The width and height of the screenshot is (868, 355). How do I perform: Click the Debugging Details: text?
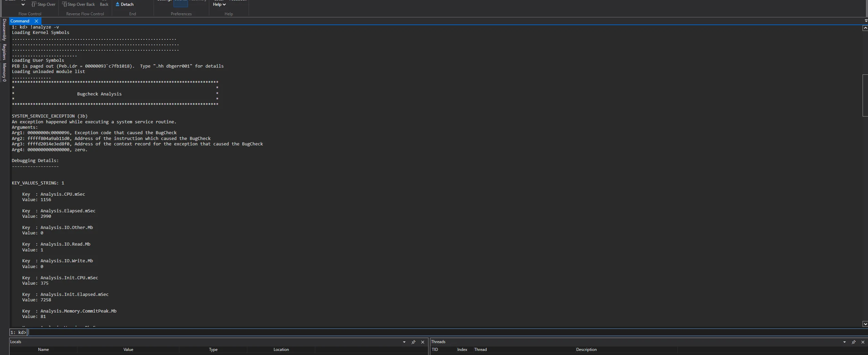pos(35,161)
